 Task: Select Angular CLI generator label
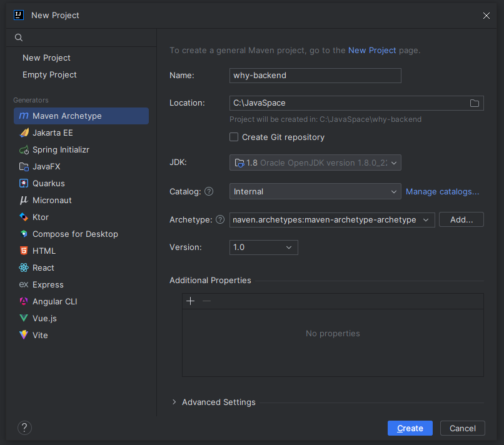coord(54,301)
